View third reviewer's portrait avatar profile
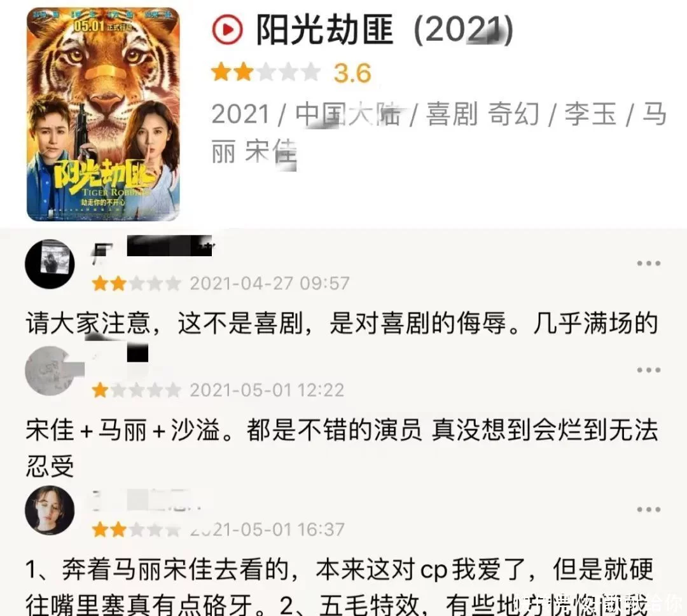687x616 pixels. tap(50, 510)
